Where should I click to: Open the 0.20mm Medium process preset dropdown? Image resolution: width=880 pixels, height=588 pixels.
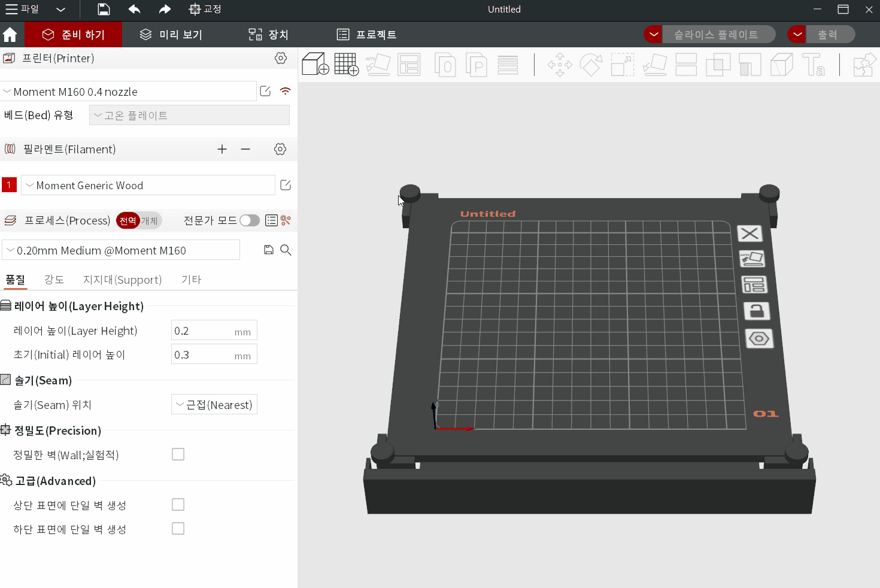point(121,250)
